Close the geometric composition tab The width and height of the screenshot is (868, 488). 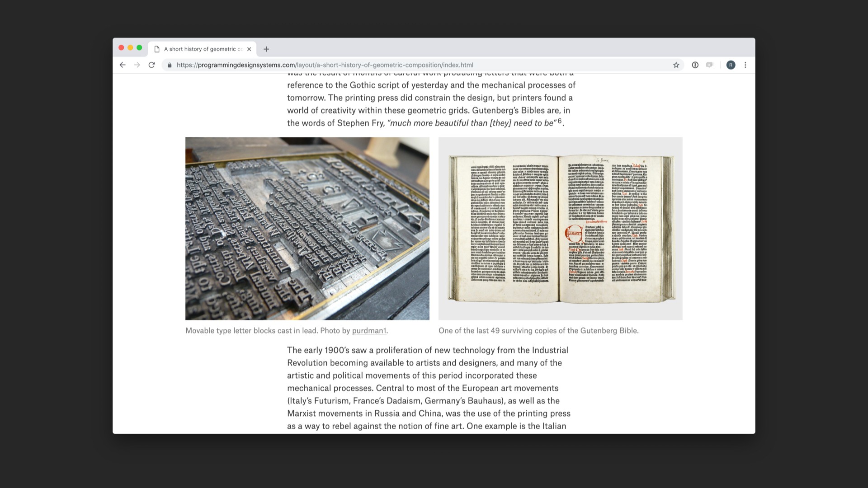pyautogui.click(x=249, y=49)
